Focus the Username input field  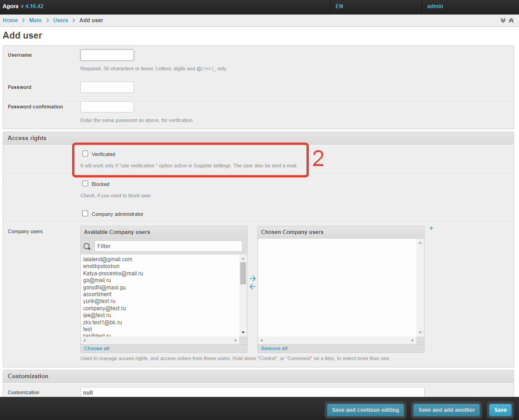(107, 55)
